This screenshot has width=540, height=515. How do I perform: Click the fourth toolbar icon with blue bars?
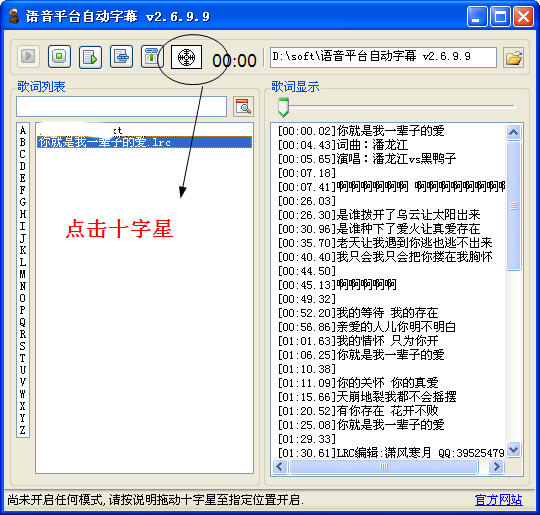click(x=121, y=56)
